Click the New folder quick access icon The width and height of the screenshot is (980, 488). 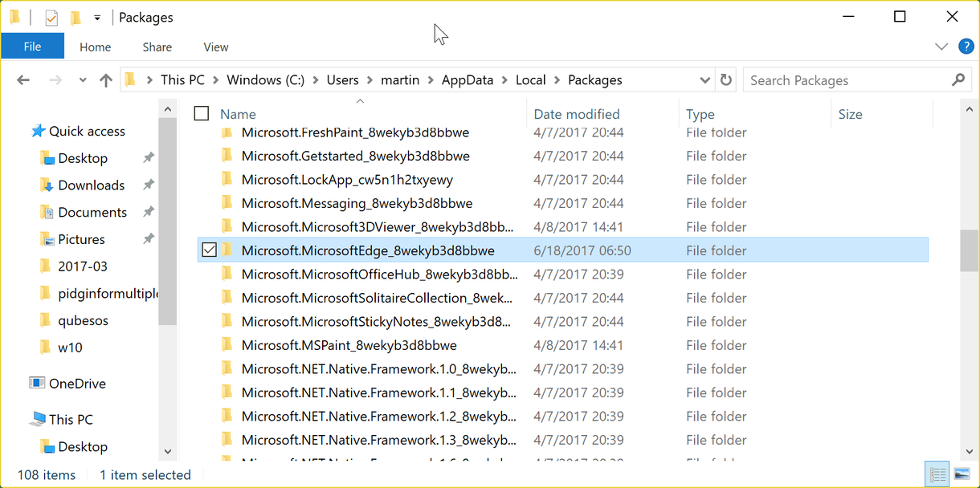point(76,18)
